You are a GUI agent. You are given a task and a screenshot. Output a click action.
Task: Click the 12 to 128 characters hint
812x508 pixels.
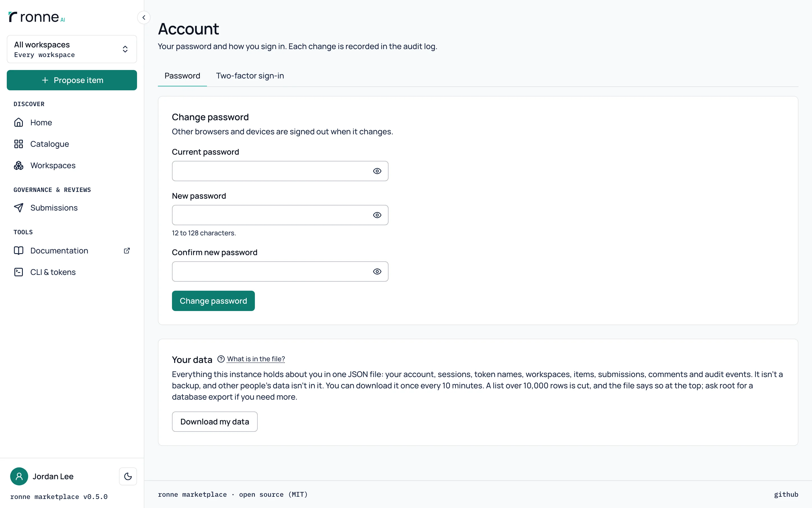tap(204, 233)
